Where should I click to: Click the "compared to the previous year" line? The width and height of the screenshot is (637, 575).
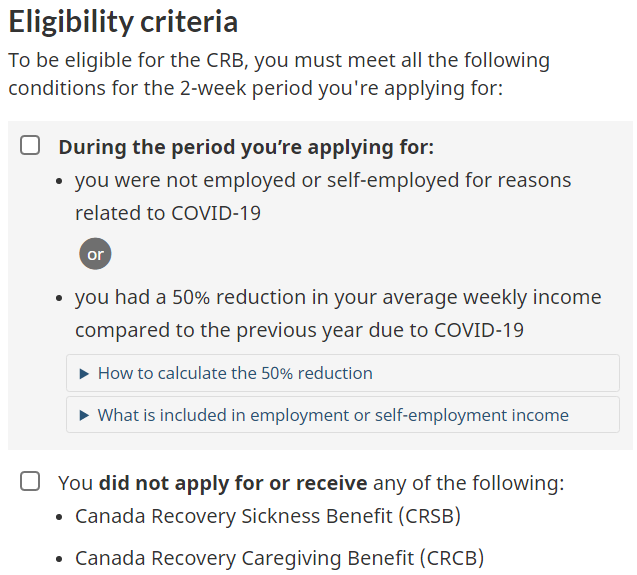[299, 330]
